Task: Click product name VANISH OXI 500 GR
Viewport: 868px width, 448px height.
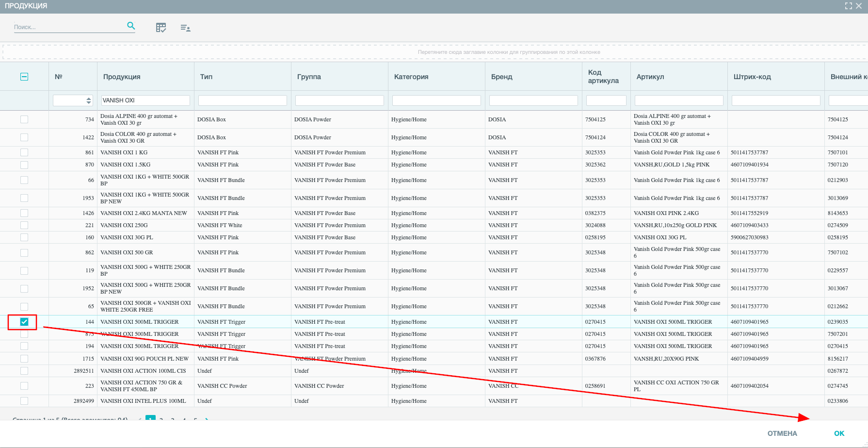Action: click(127, 252)
